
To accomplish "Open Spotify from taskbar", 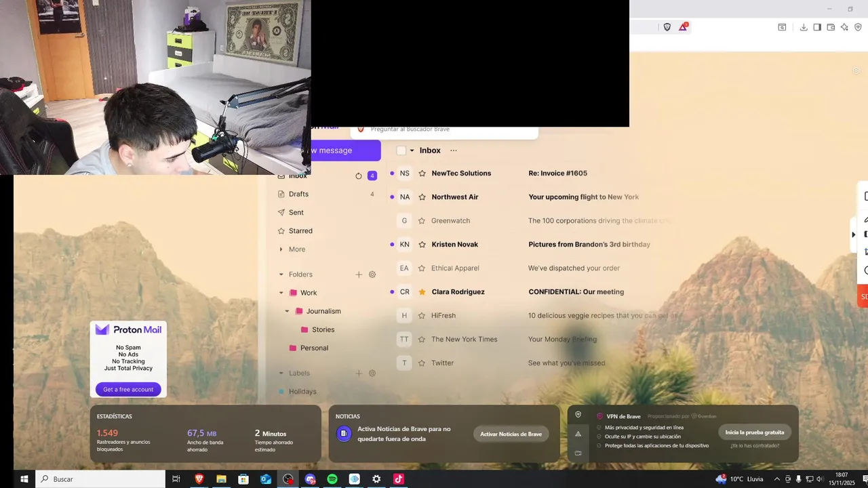I will [x=332, y=479].
